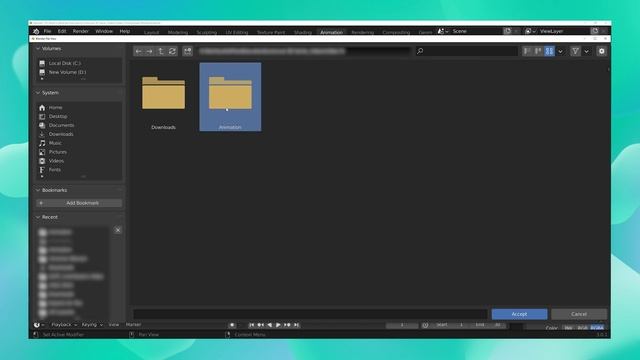Go up to parent directory icon
640x360 pixels.
click(x=161, y=51)
